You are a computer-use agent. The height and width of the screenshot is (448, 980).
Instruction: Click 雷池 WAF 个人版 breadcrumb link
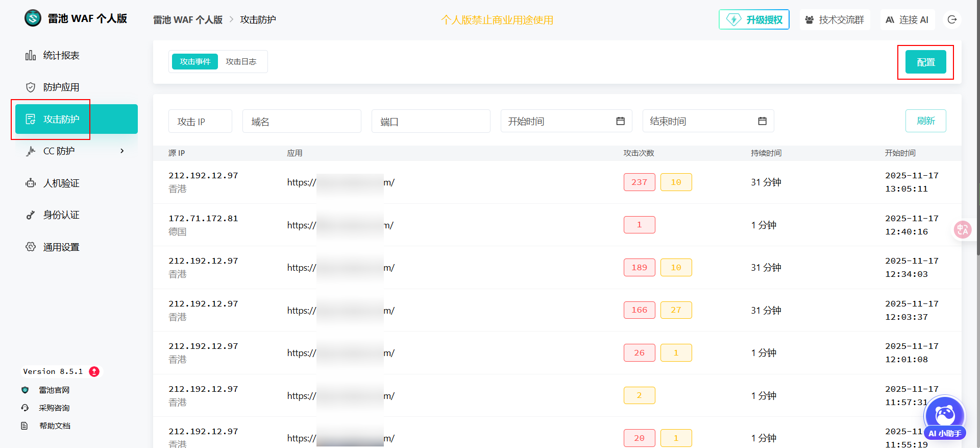click(188, 19)
